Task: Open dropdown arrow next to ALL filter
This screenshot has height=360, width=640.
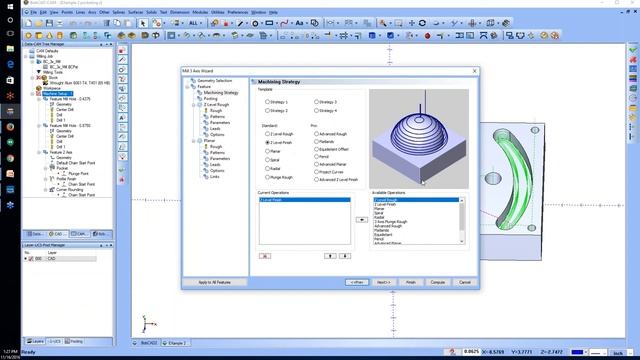Action: (x=201, y=23)
